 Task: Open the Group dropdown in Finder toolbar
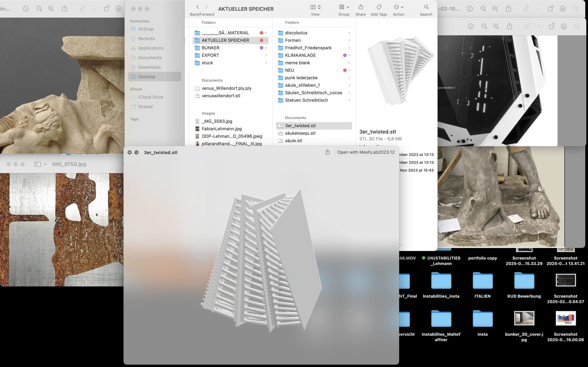pos(344,7)
